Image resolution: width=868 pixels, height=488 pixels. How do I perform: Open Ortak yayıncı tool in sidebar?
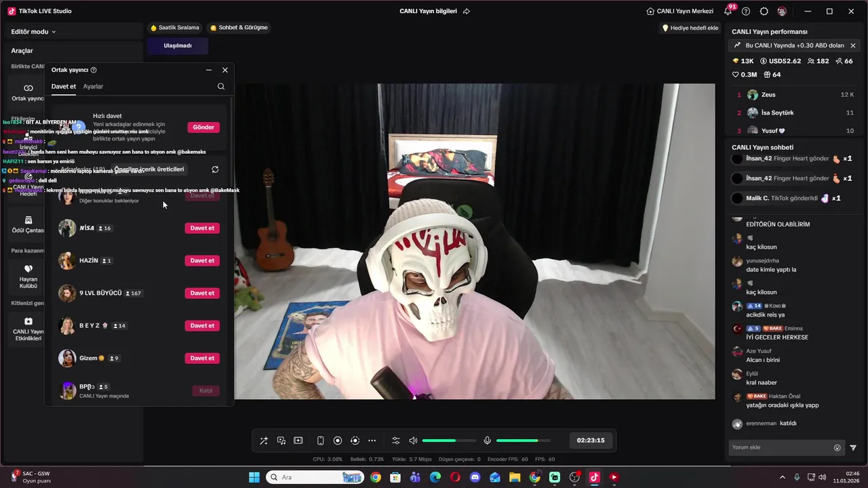28,93
